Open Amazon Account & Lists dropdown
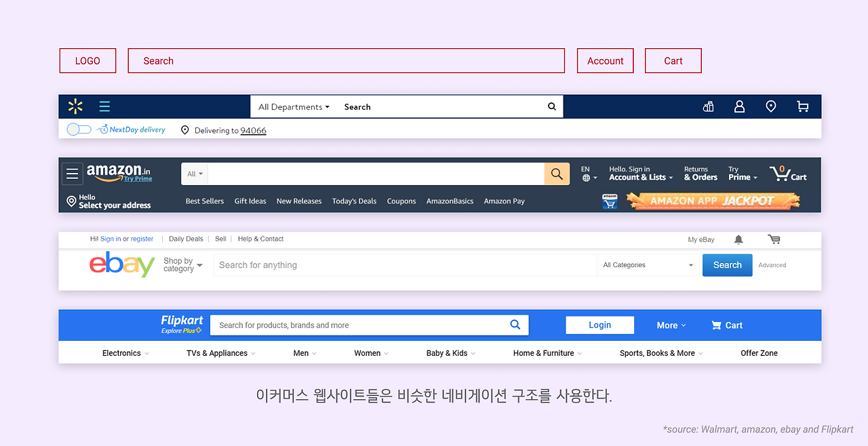Screen dimensions: 868x446 (x=641, y=174)
